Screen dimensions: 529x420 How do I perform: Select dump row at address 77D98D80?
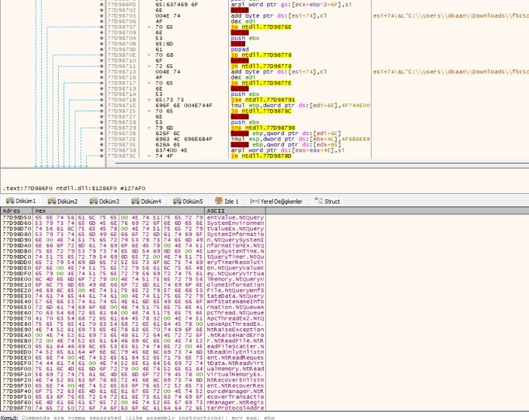pyautogui.click(x=133, y=235)
